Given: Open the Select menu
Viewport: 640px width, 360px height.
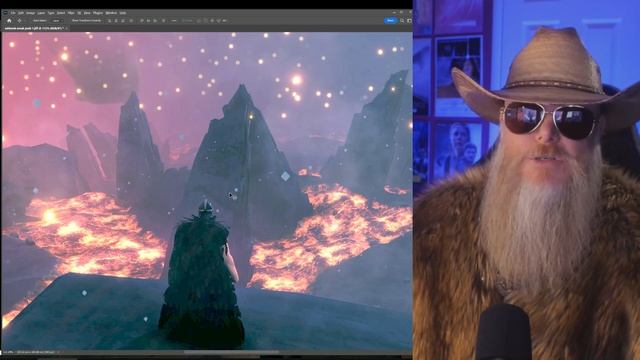Looking at the screenshot, I should coord(61,13).
